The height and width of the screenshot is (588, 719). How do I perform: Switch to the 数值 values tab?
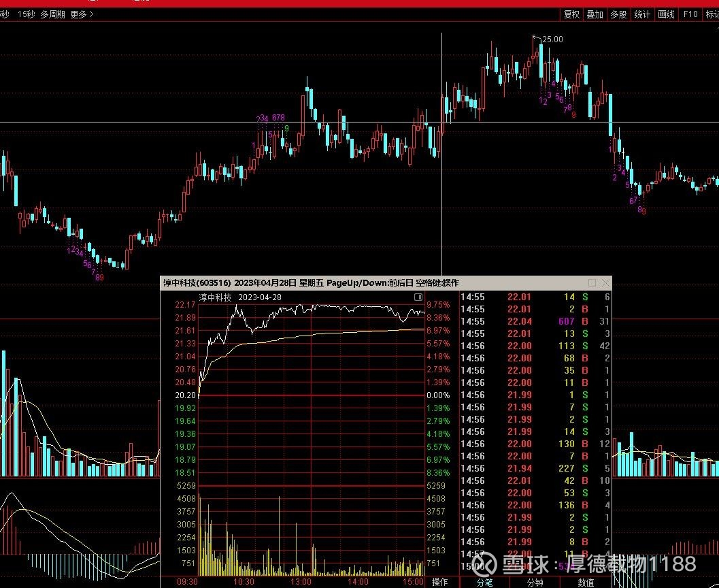[586, 582]
